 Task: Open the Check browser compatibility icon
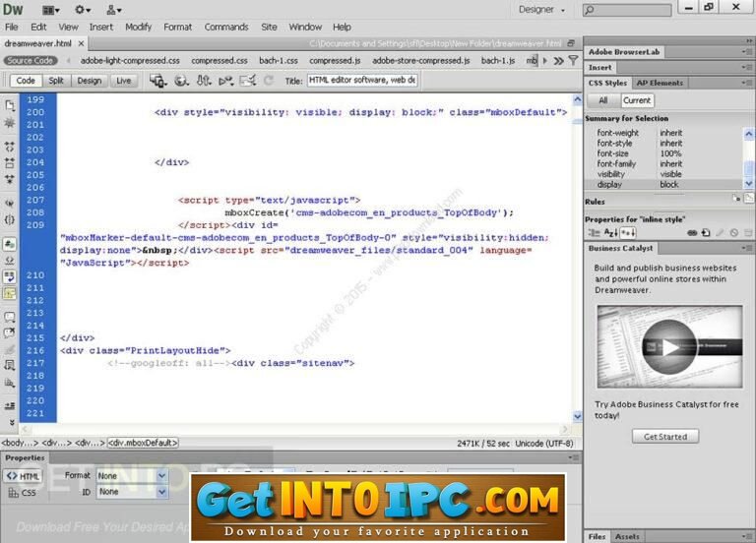point(247,81)
